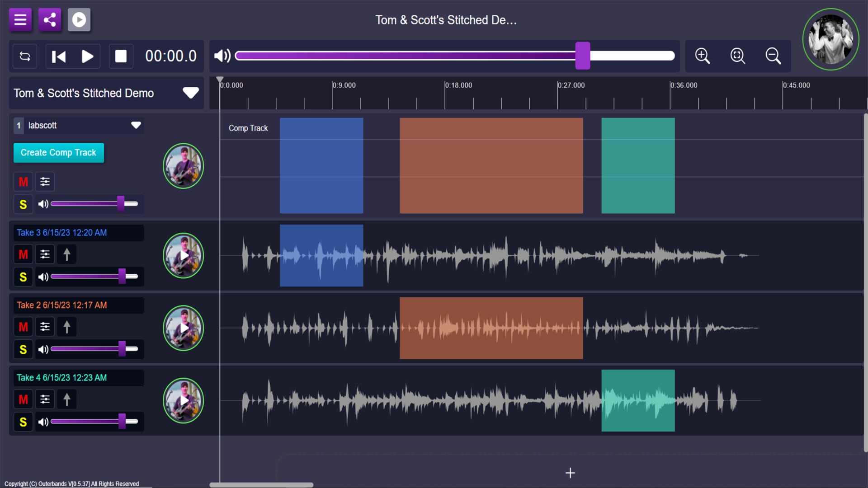
Task: Open mixer settings for Take 4
Action: [45, 399]
